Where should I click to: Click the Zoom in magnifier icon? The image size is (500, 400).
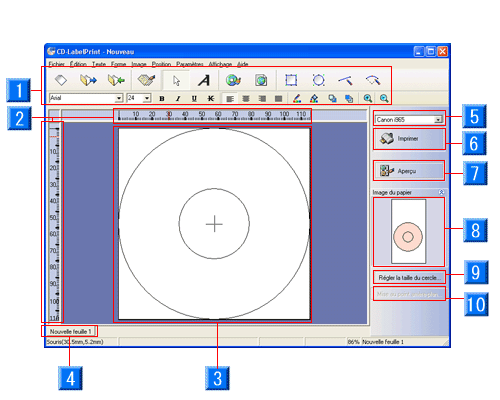[368, 98]
